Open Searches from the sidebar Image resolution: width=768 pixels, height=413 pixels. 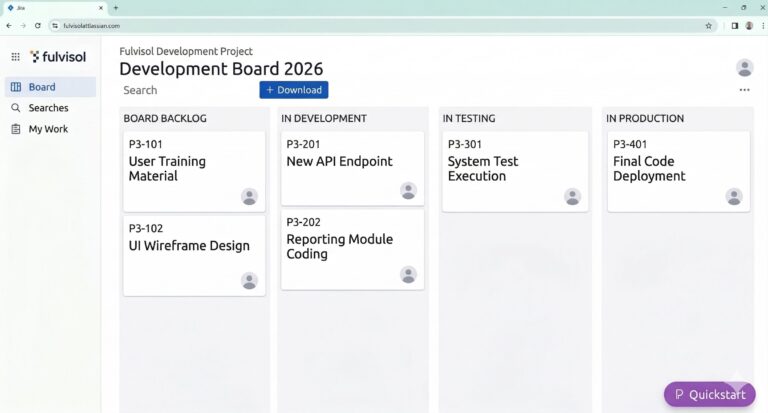pos(48,108)
